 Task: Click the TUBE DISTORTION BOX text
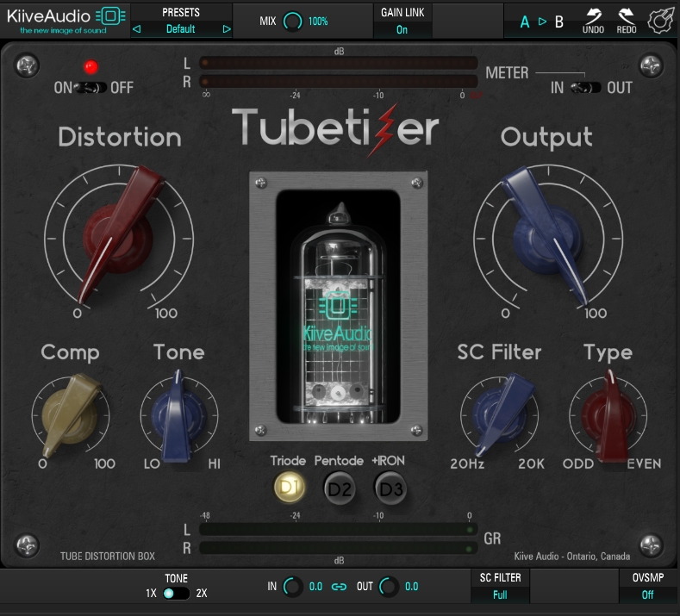(108, 557)
